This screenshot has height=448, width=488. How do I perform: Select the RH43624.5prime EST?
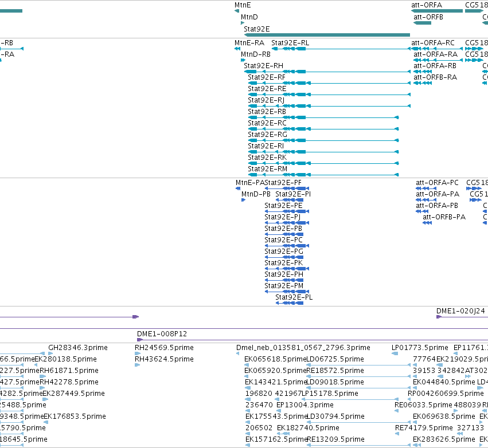pos(137,365)
